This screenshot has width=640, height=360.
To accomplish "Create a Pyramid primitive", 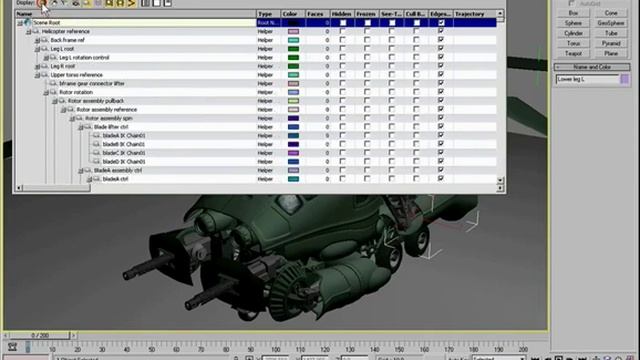I will point(611,43).
